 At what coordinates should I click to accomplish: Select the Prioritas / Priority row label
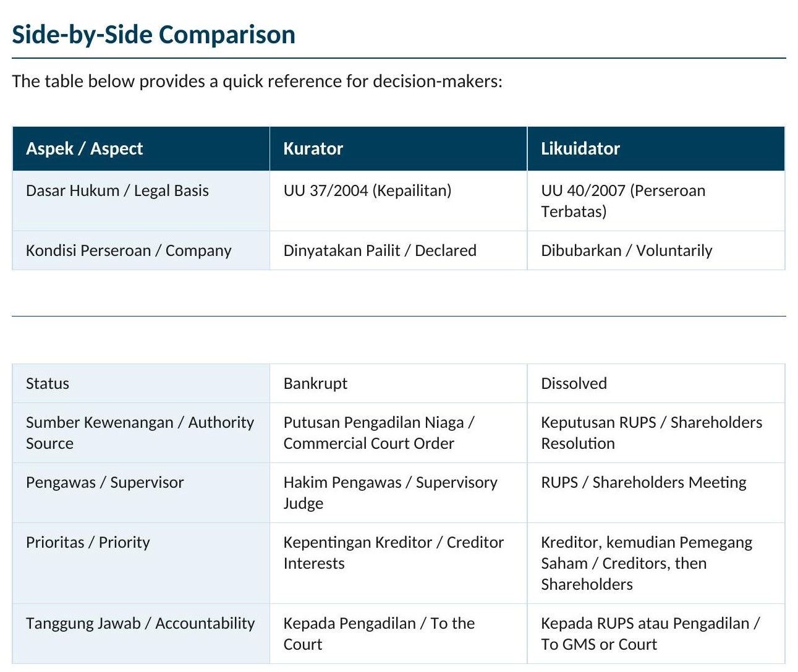88,543
